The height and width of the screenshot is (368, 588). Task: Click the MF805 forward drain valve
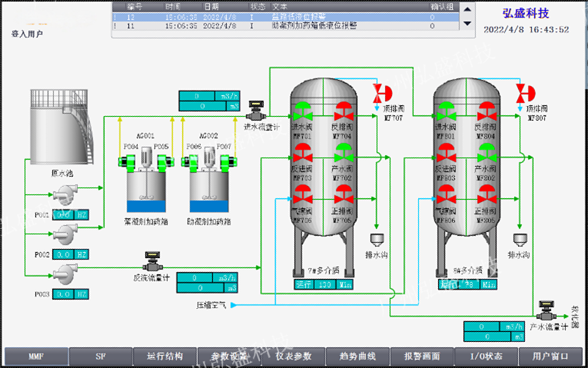(487, 194)
